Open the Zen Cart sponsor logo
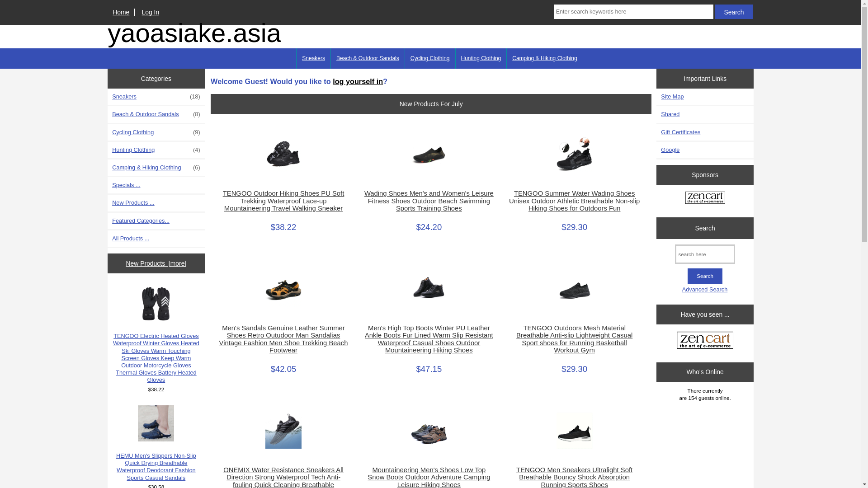The height and width of the screenshot is (488, 868). 705,197
